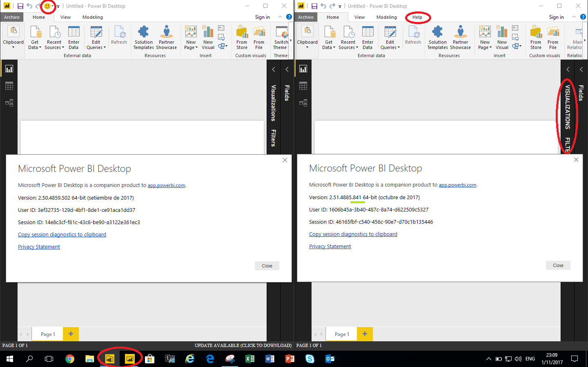Viewport: 588px width, 367px height.
Task: Click Copy session diagnostics to clipboard
Action: click(62, 234)
